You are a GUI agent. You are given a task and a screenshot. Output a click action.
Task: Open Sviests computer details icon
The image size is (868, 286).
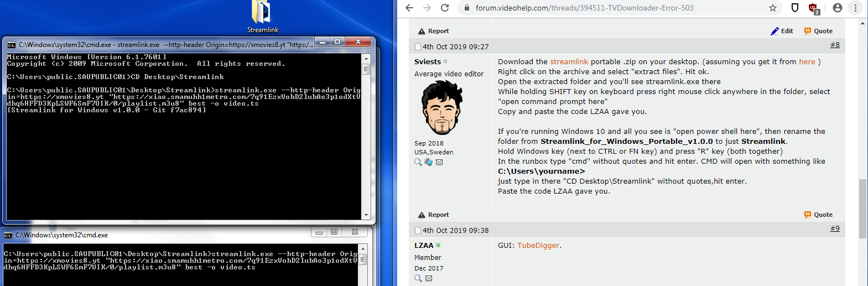pyautogui.click(x=428, y=162)
